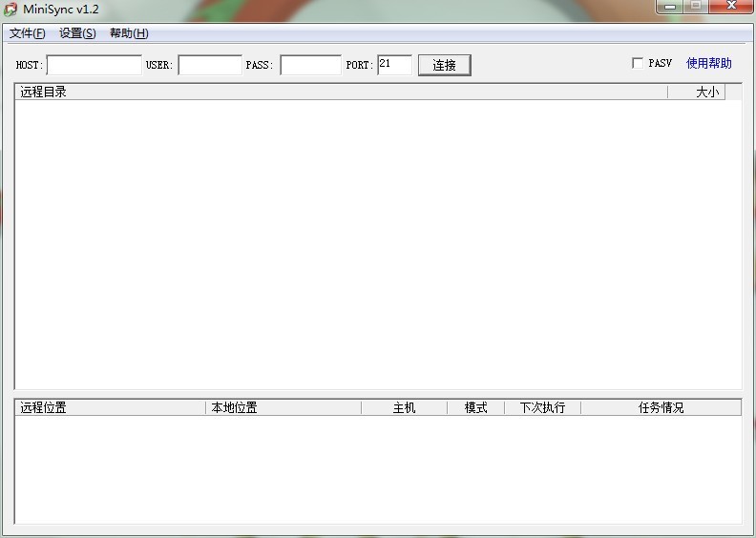Open the 使用帮助 help link
The width and height of the screenshot is (756, 538).
tap(708, 64)
